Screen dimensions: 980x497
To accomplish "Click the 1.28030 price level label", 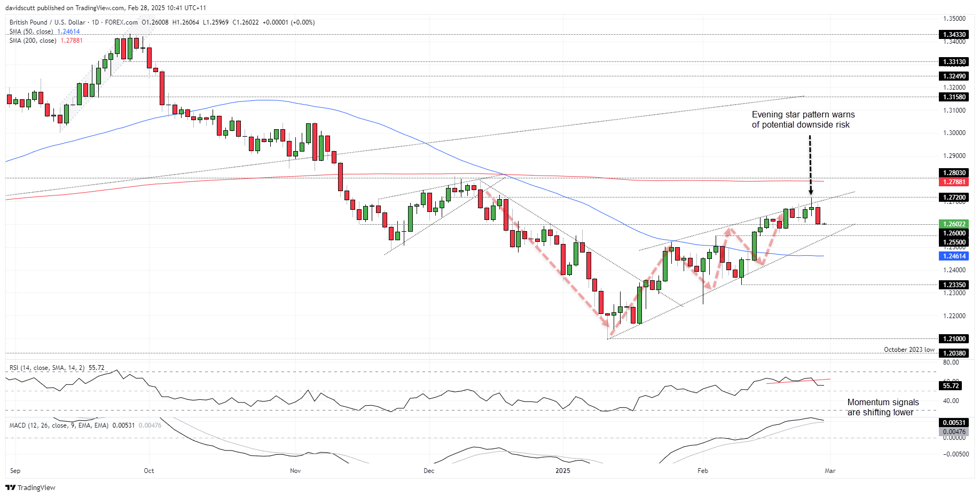I will pyautogui.click(x=954, y=173).
